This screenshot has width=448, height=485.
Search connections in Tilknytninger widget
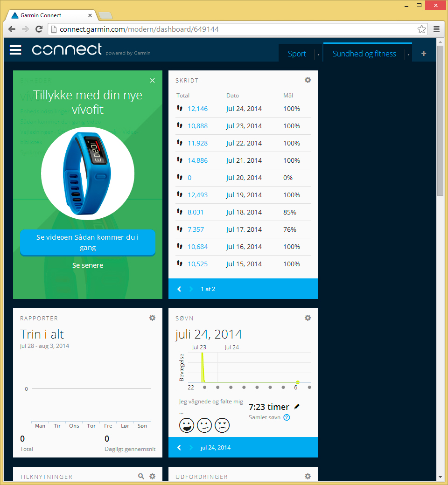coord(141,476)
